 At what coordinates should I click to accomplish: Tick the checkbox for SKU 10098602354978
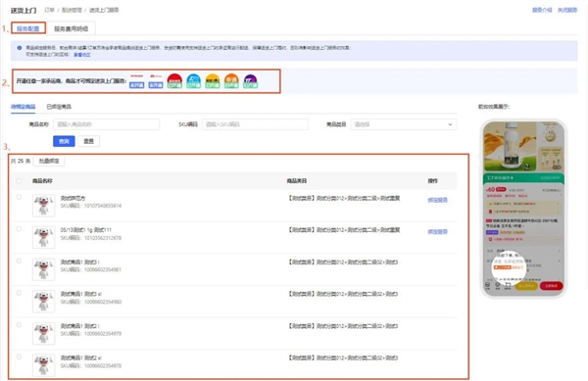click(x=19, y=357)
